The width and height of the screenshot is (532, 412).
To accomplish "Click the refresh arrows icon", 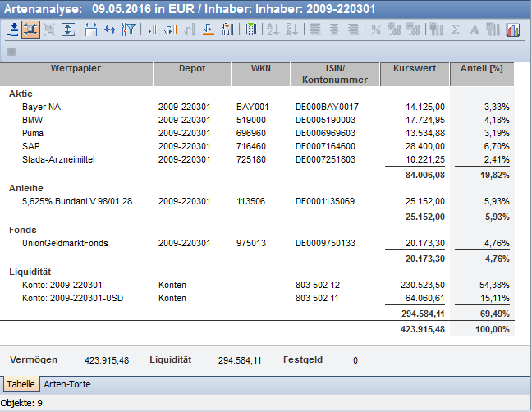I will [x=109, y=30].
